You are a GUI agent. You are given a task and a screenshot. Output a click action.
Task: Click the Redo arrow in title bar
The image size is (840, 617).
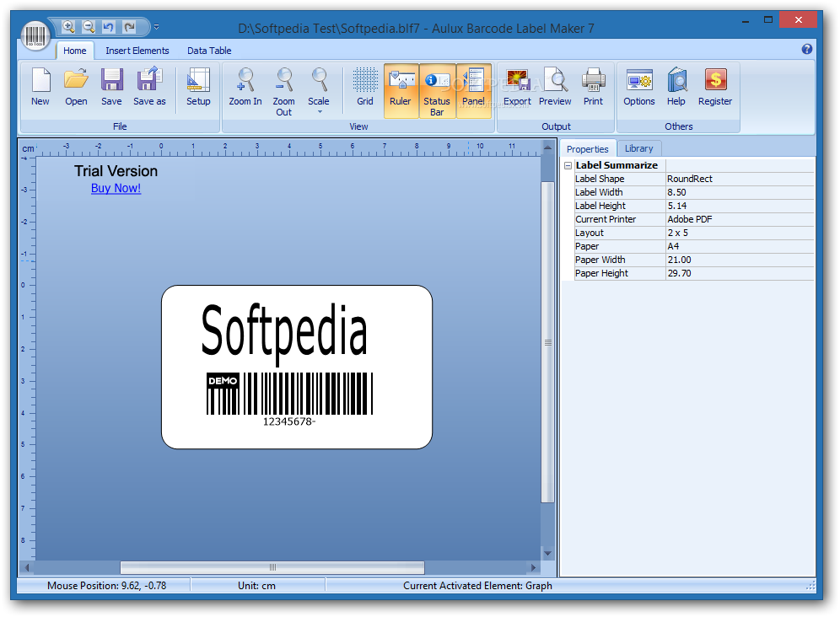pos(128,26)
